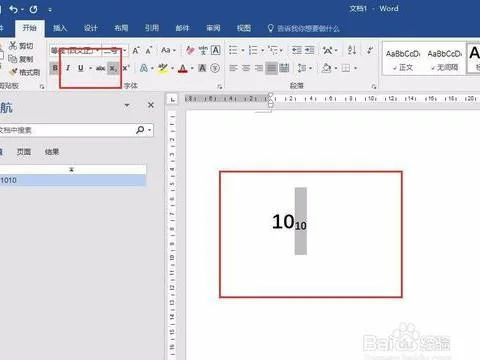Click the Tell Me search box
The image size is (480, 360).
pyautogui.click(x=303, y=28)
